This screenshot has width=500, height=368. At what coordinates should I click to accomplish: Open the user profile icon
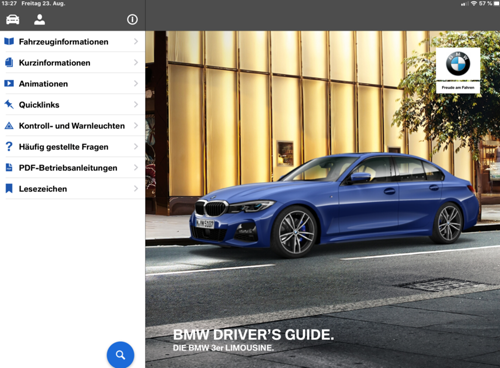[39, 20]
